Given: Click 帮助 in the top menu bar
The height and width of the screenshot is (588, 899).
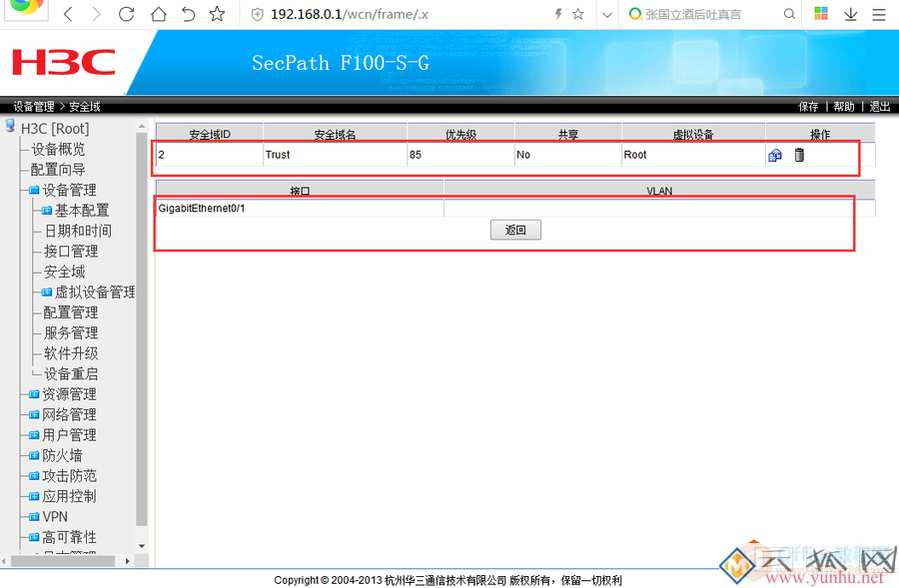Looking at the screenshot, I should coord(842,106).
